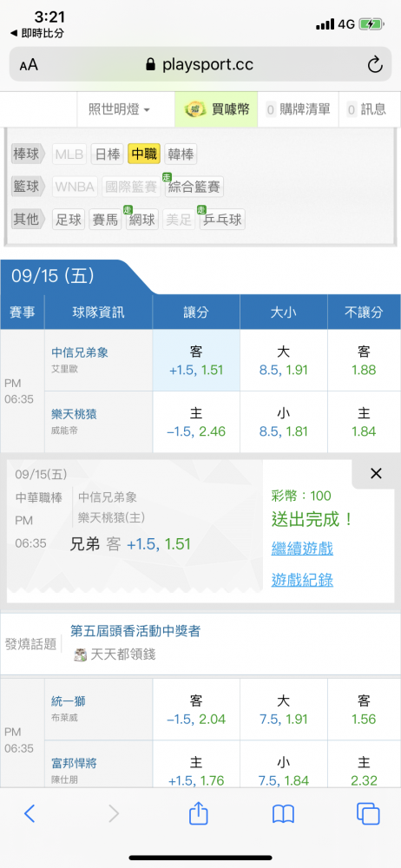Open 統一獅 team link

(x=69, y=702)
